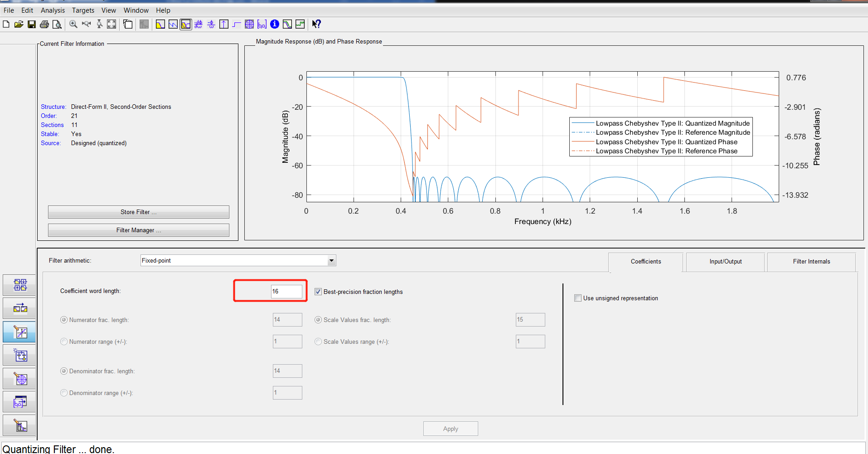Open the Window menu

coord(136,10)
